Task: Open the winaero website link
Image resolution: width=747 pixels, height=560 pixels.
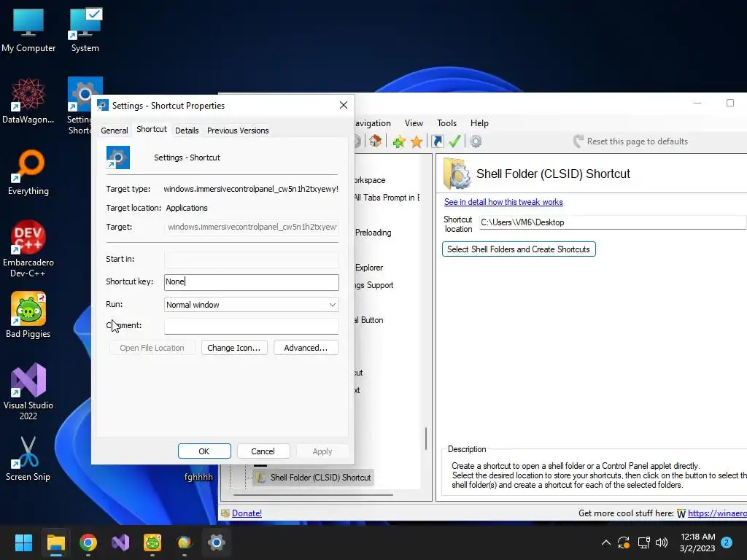Action: pyautogui.click(x=717, y=513)
